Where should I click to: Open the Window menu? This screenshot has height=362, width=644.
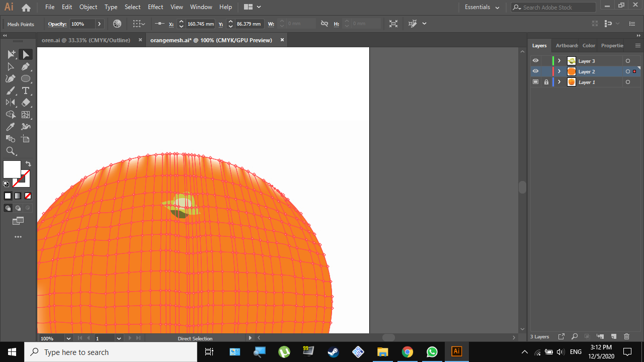point(201,7)
